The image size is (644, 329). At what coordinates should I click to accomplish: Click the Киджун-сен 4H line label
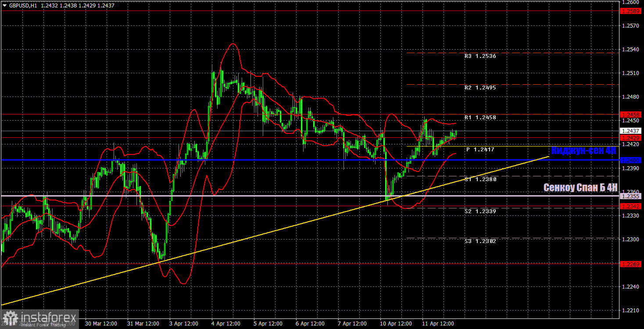pyautogui.click(x=583, y=150)
